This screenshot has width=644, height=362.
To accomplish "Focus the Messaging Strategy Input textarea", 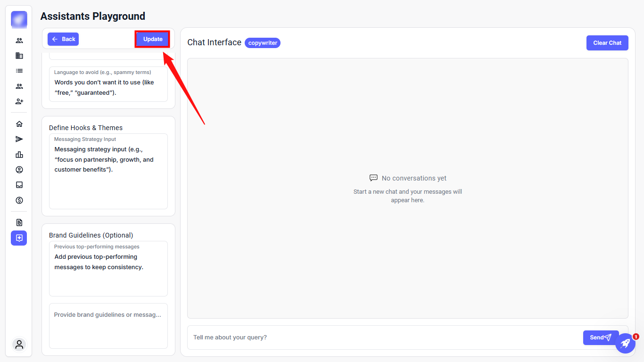I will click(x=108, y=174).
